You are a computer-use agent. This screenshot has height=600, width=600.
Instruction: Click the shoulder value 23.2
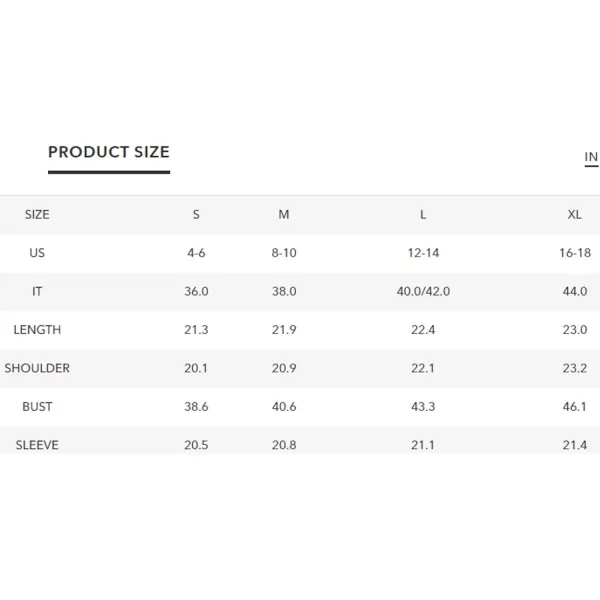coord(575,368)
